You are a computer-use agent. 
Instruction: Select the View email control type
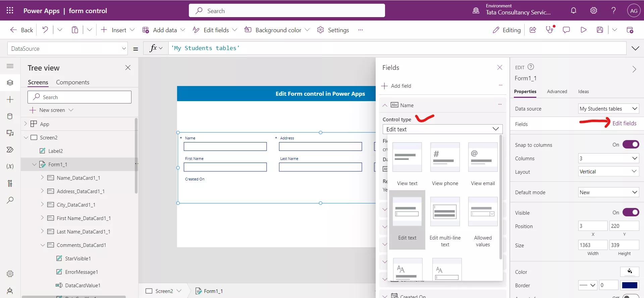[483, 164]
